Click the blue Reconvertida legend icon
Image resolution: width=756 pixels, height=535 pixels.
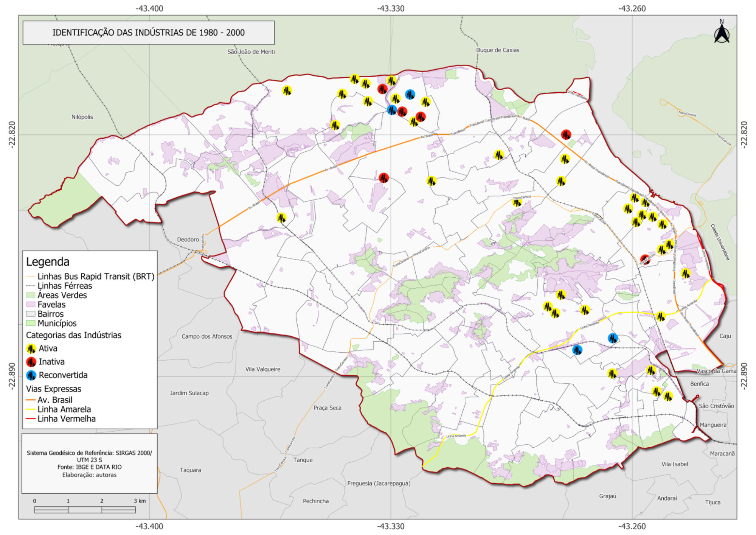coord(31,375)
